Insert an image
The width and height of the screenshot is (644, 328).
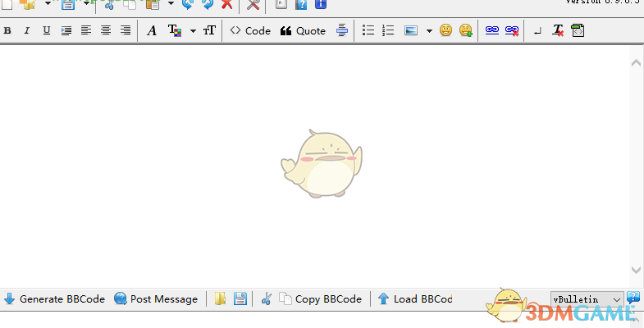coord(411,31)
